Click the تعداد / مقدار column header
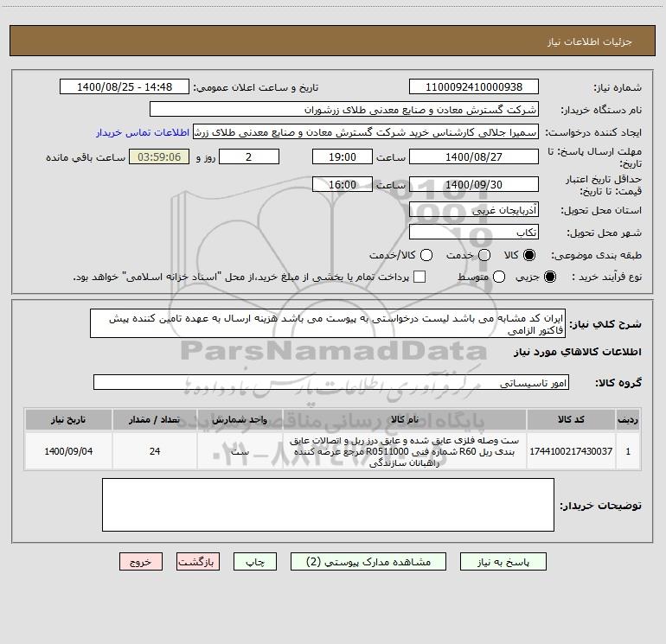Viewport: 666px width, 644px height. pos(155,419)
